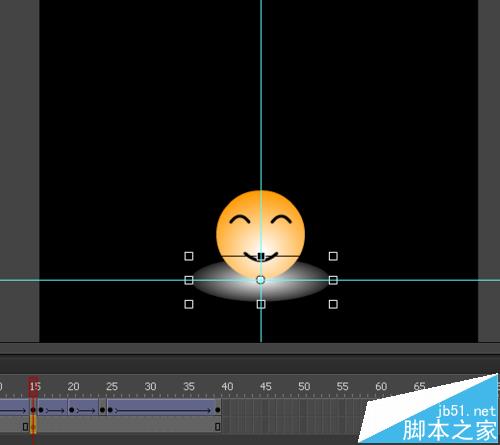This screenshot has height=445, width=500.
Task: Select the middle-left transform handle
Action: tap(189, 280)
